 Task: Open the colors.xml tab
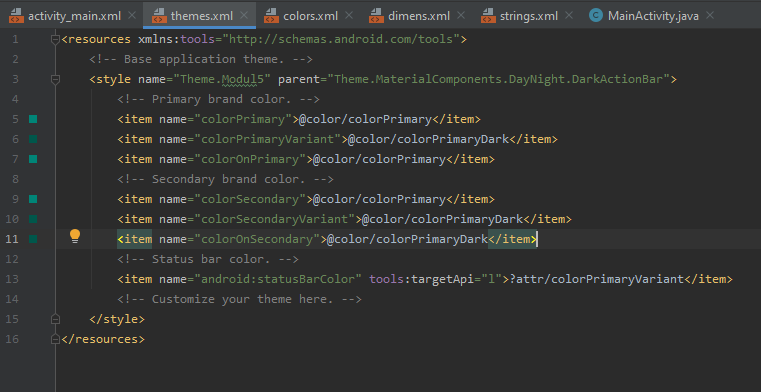(x=311, y=16)
